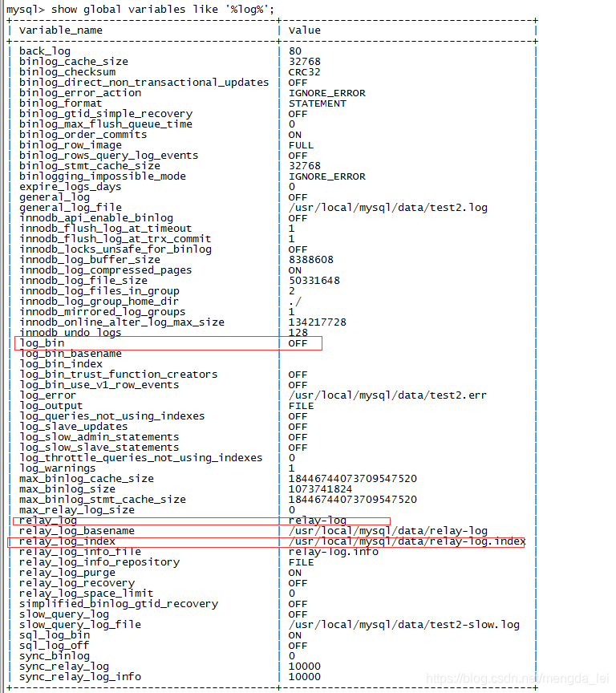The height and width of the screenshot is (693, 616).
Task: Select sql_log_off variable name
Action: (x=55, y=646)
